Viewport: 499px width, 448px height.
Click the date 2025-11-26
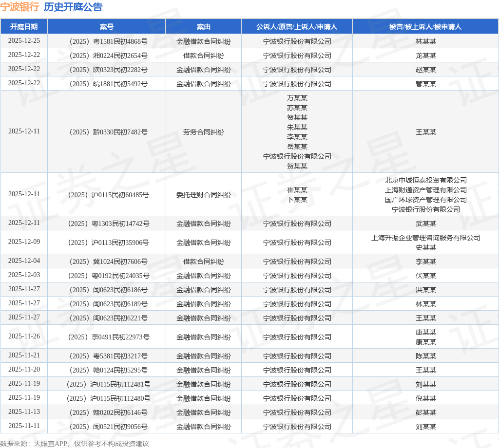coord(24,336)
